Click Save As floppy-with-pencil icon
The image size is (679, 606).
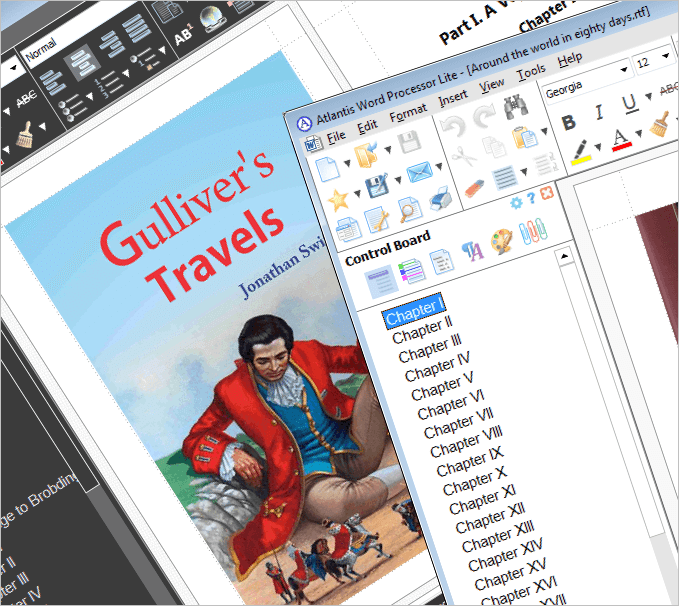click(x=377, y=186)
